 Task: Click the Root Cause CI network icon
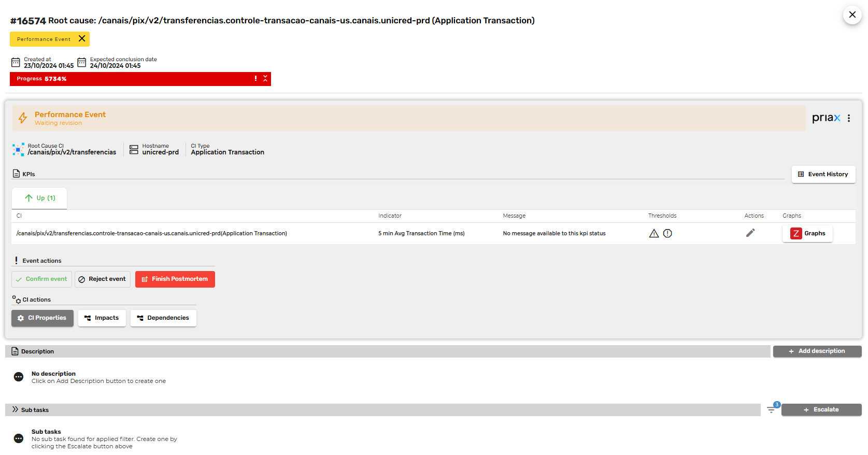tap(18, 150)
